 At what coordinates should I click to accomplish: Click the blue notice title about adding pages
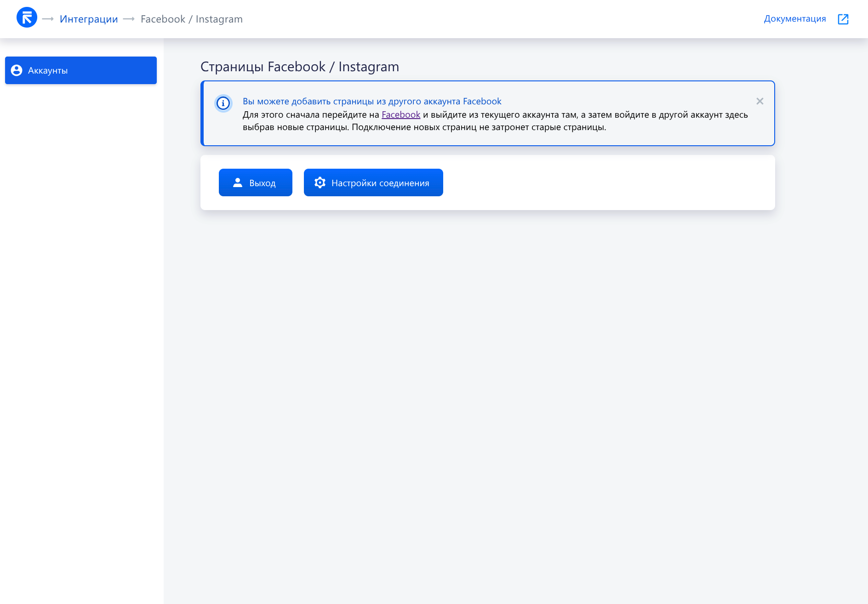[x=371, y=101]
